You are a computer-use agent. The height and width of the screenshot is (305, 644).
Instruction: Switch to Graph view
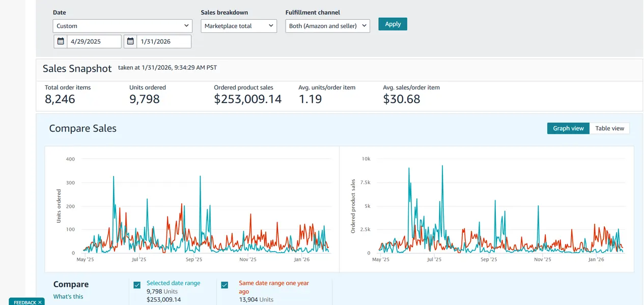coord(568,128)
